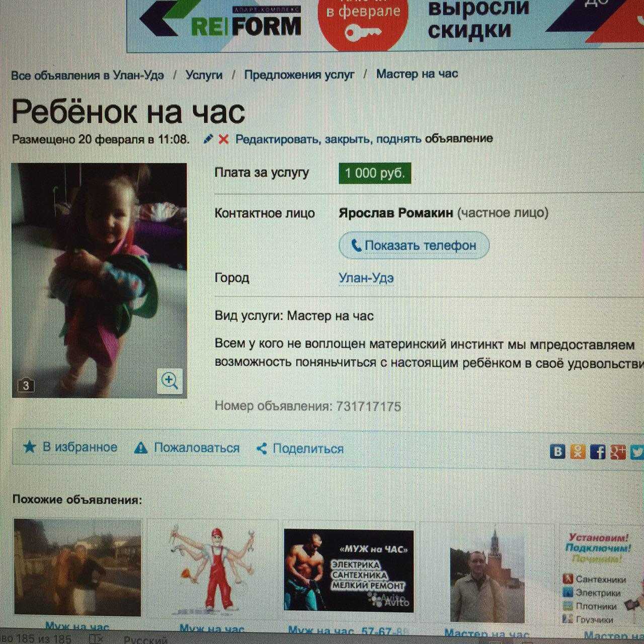Share via VK social icon

tap(557, 451)
